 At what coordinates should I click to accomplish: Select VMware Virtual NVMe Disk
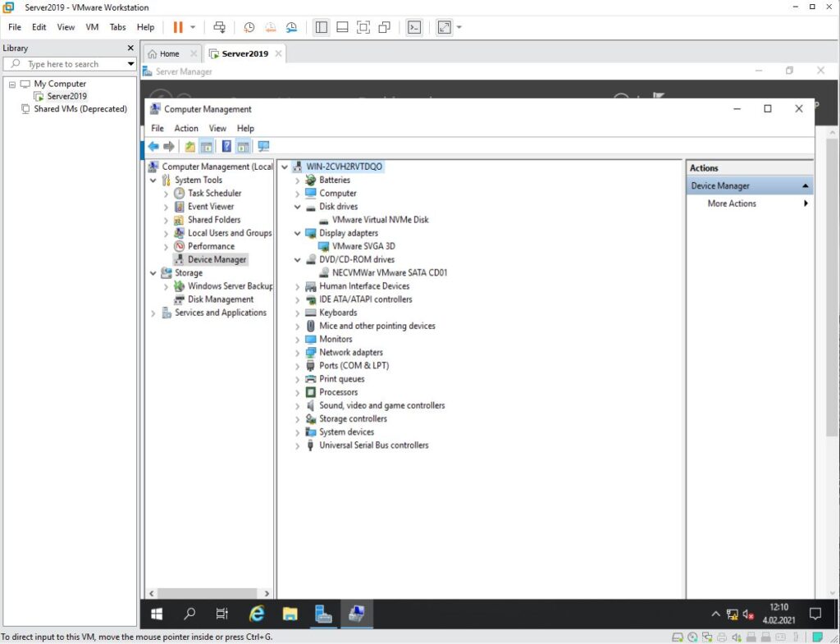[x=380, y=220]
